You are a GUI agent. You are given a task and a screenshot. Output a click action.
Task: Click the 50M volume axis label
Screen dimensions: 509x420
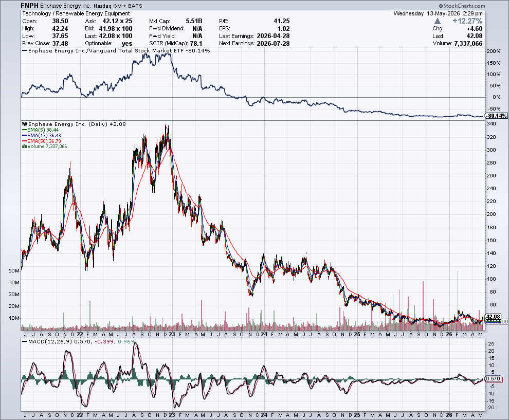[14, 271]
